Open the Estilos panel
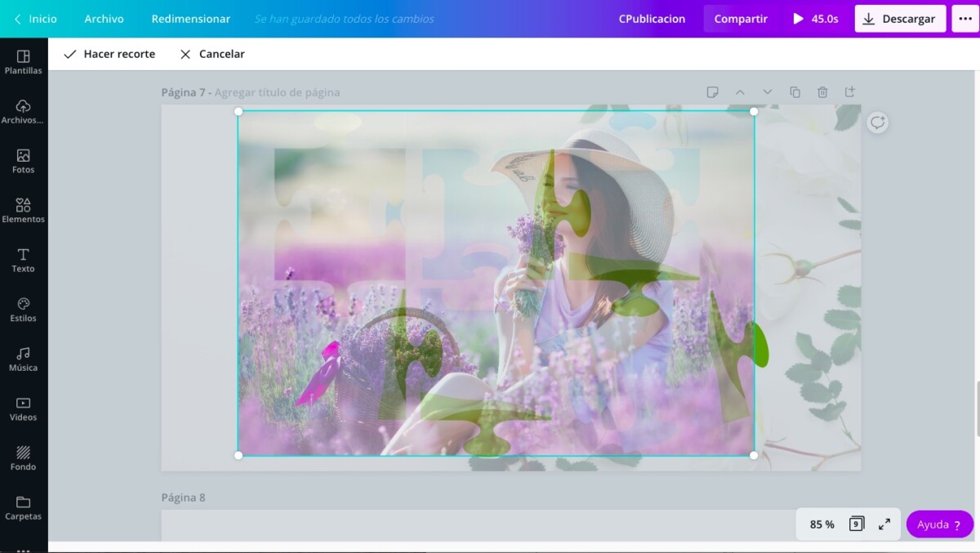Viewport: 980px width, 553px height. pos(23,310)
